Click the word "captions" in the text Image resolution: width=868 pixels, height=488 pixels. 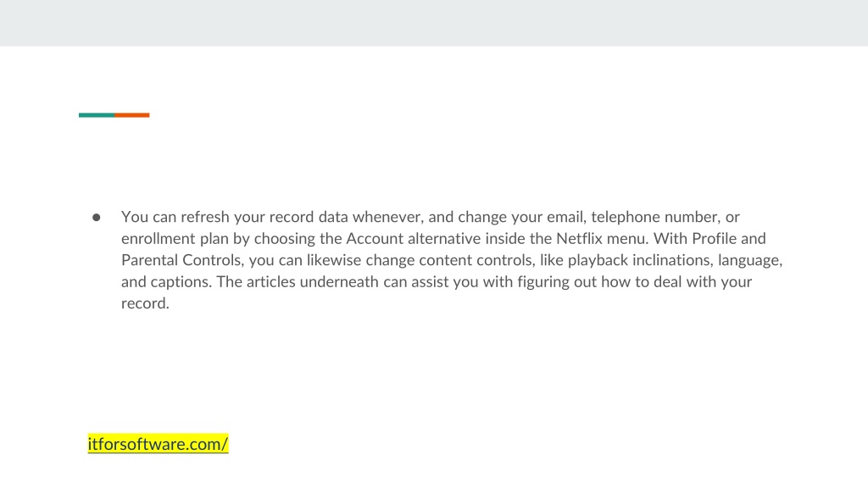[x=181, y=282]
